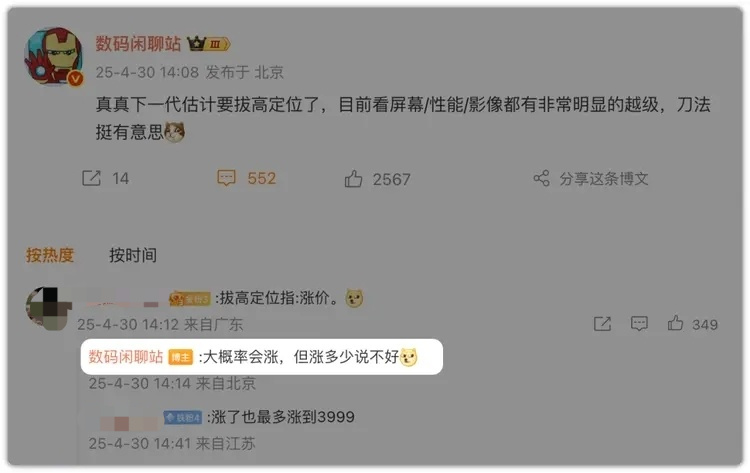750x473 pixels.
Task: Repost the top comment using its forward icon
Action: (602, 324)
